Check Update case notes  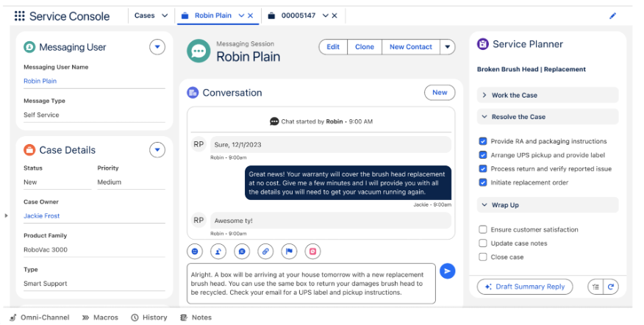coord(483,243)
